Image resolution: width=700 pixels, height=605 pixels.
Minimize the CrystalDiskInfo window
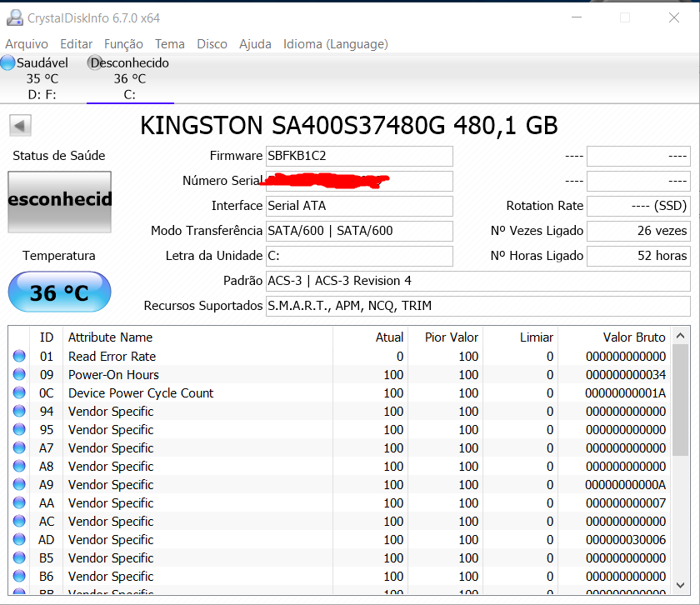point(577,17)
